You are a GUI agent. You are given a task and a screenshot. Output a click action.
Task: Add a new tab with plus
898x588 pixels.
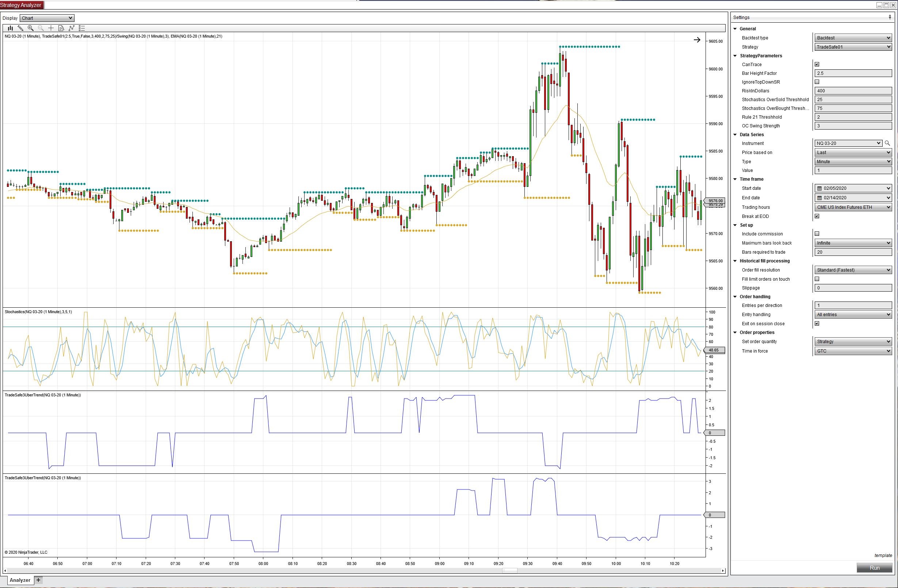(38, 580)
